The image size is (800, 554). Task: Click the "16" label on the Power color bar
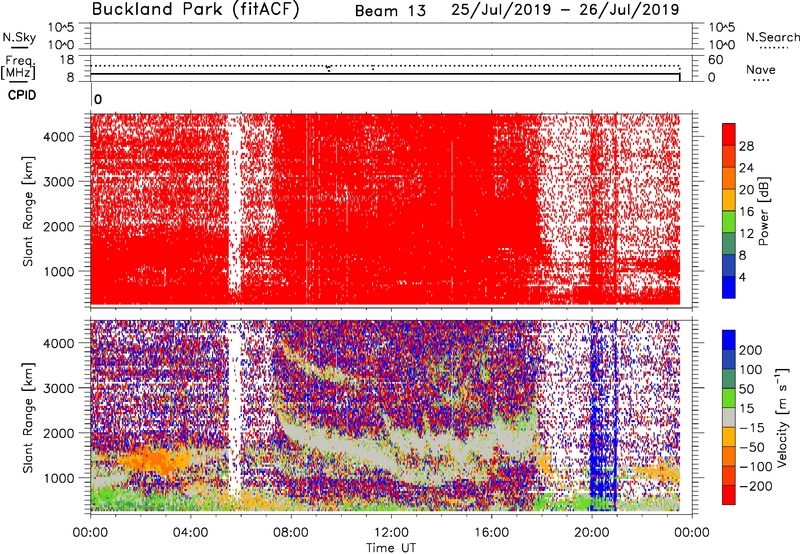click(x=746, y=211)
